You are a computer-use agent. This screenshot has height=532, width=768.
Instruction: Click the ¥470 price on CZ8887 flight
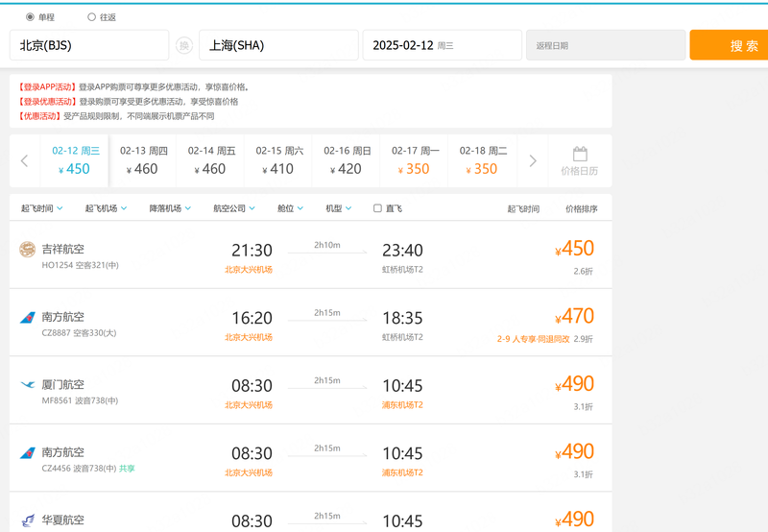574,317
